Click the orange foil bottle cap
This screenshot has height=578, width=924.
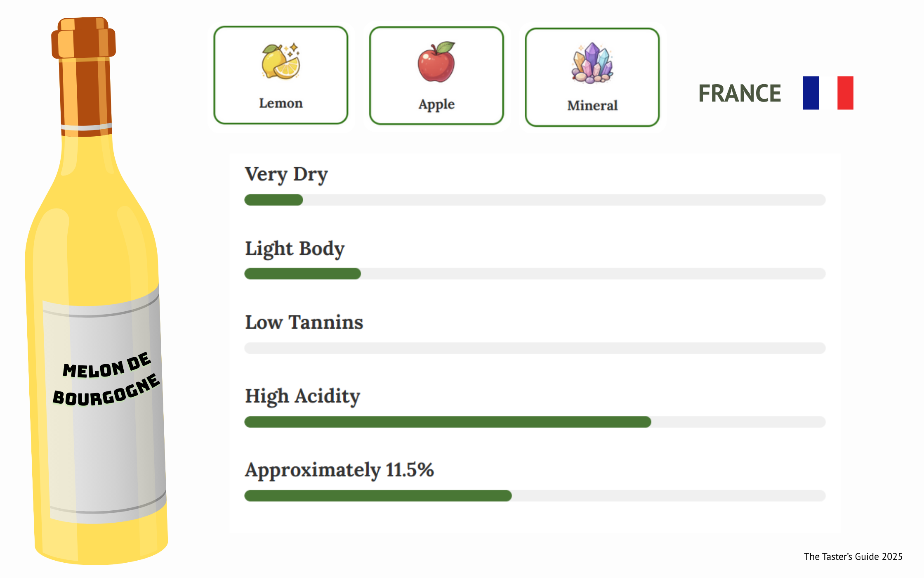coord(84,38)
